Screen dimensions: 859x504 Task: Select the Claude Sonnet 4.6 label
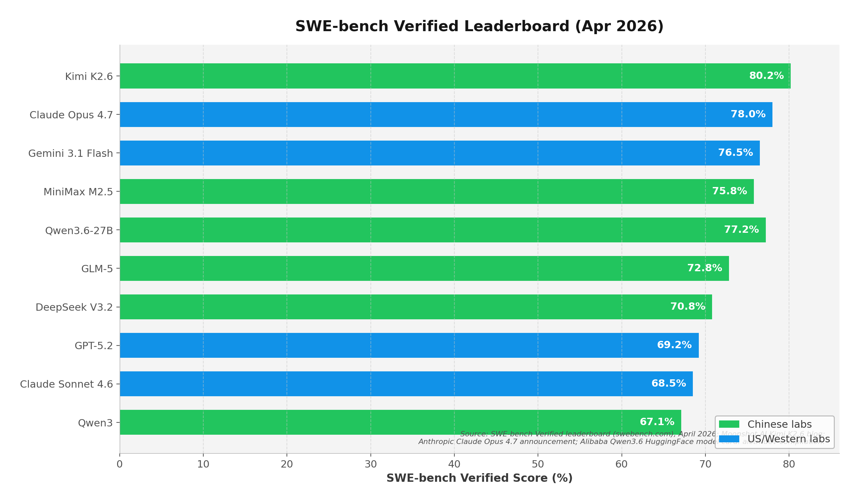[66, 385]
